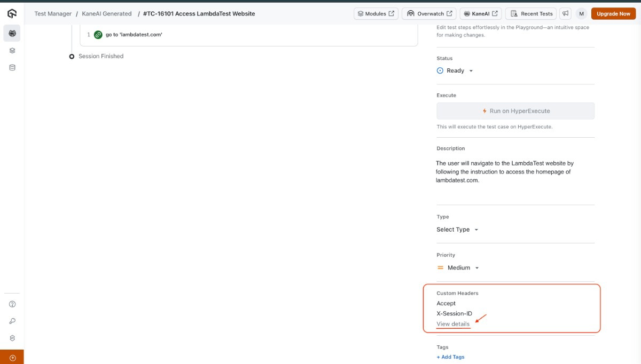641x364 pixels.
Task: Click the green link icon in step 1
Action: tap(98, 35)
